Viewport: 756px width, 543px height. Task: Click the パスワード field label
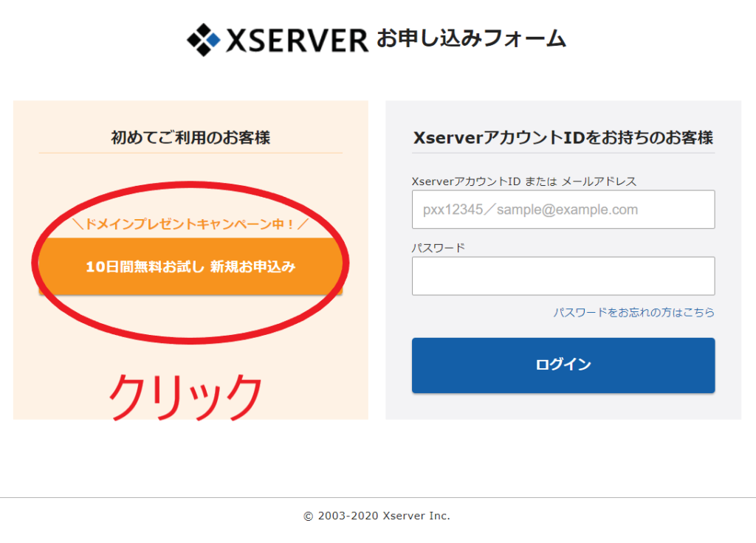pos(439,248)
